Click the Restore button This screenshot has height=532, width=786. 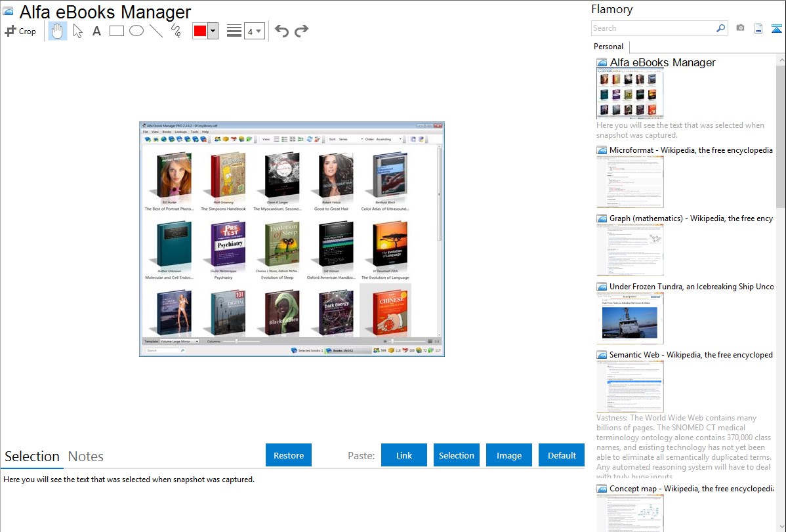click(x=289, y=455)
